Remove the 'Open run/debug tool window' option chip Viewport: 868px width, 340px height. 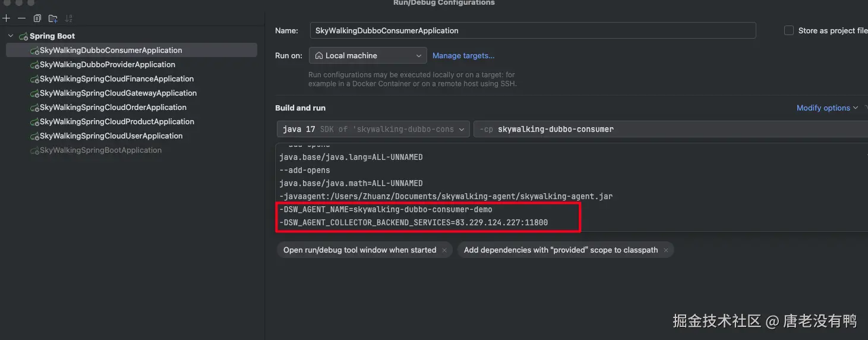click(x=444, y=250)
